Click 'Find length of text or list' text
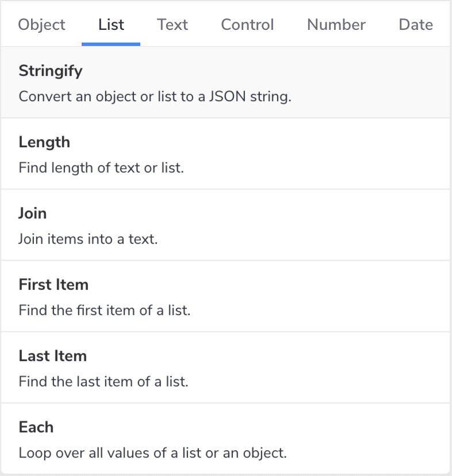The width and height of the screenshot is (452, 476). tap(101, 167)
